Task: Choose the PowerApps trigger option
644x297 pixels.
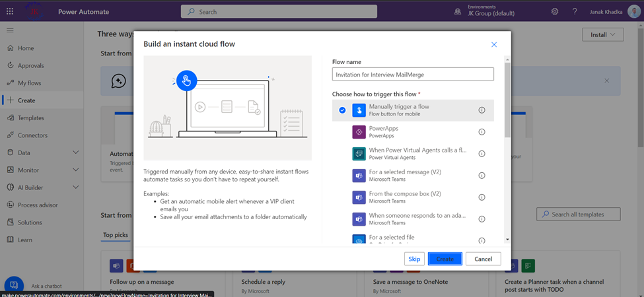Action: click(413, 132)
